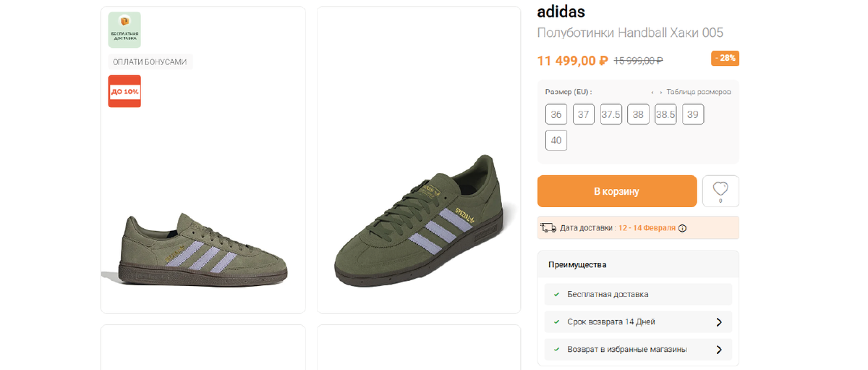Click the 'Преимущества' section header

click(577, 265)
